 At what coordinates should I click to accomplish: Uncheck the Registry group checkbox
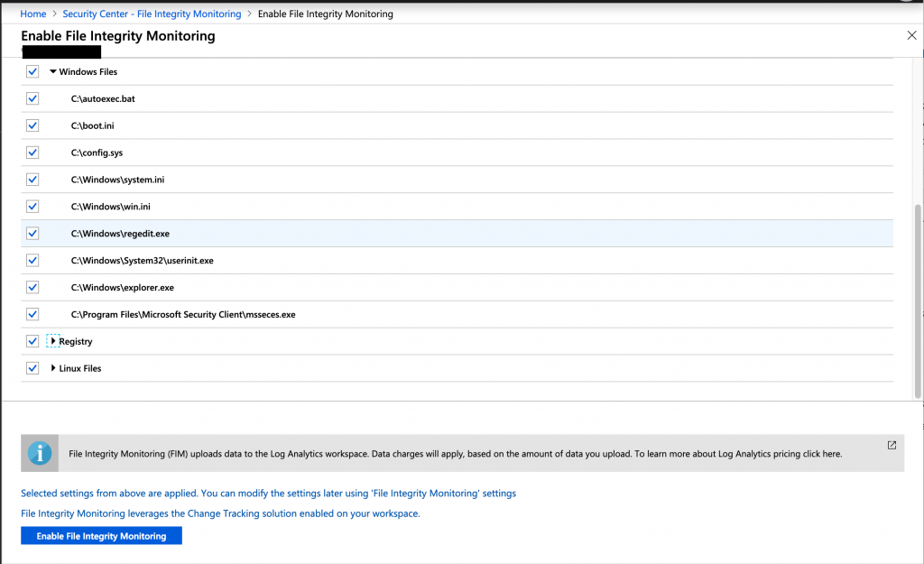(x=32, y=341)
